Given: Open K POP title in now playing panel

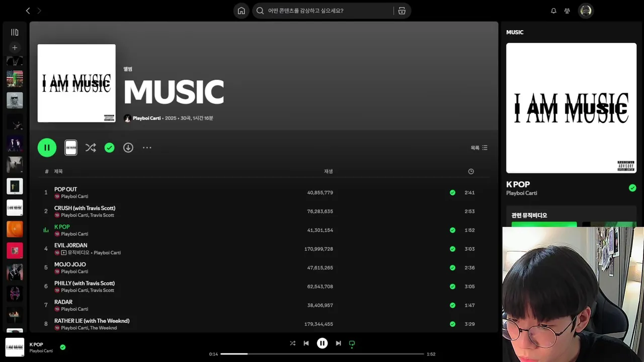Looking at the screenshot, I should tap(518, 185).
